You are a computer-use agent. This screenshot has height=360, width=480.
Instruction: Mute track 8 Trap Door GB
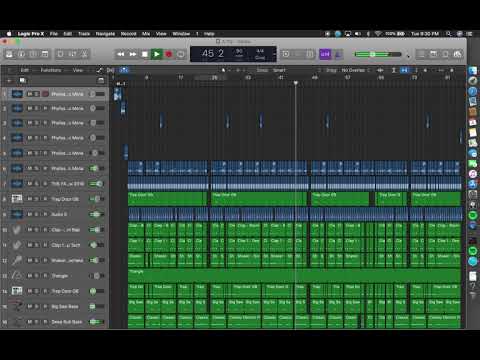(x=30, y=199)
